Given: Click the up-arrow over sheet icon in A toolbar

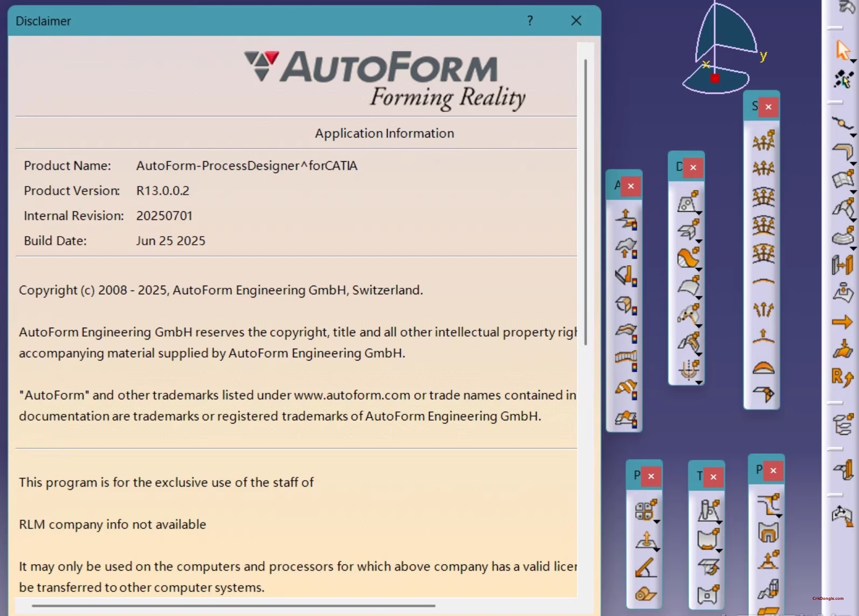Looking at the screenshot, I should tap(626, 219).
